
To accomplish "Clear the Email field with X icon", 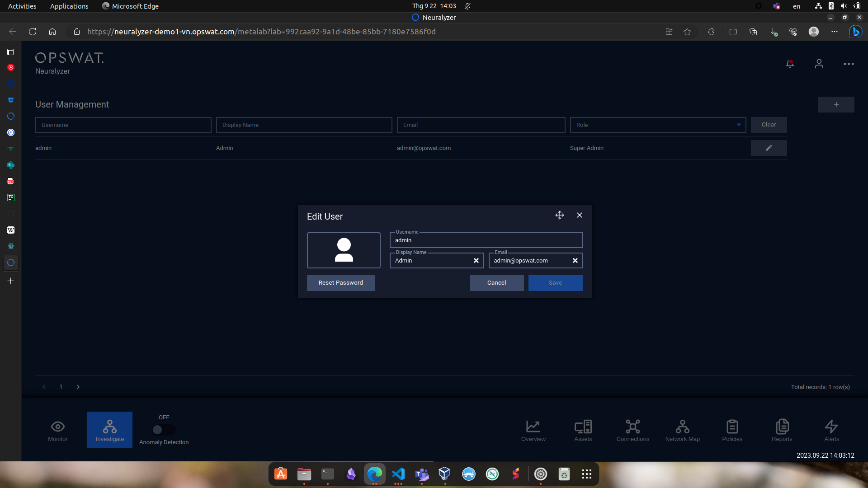I will pos(575,261).
